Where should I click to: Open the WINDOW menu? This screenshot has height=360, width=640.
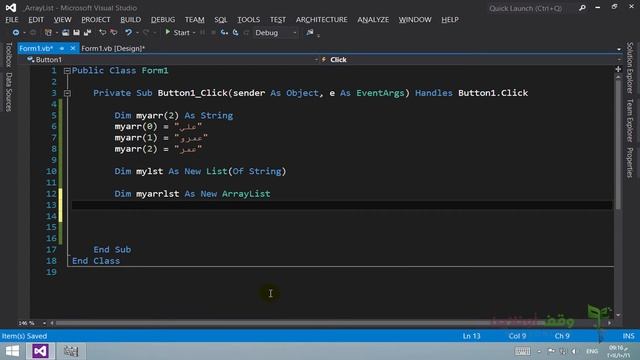pyautogui.click(x=415, y=20)
